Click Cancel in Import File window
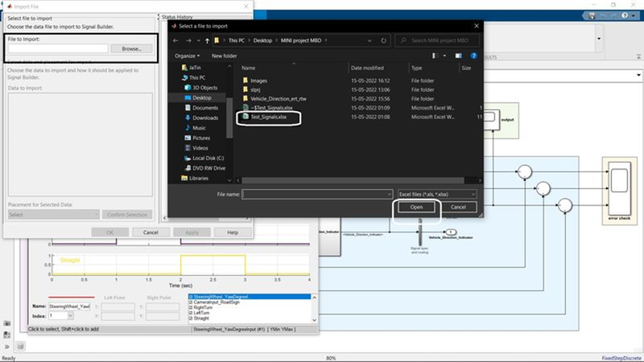Image resolution: width=644 pixels, height=362 pixels. [151, 232]
